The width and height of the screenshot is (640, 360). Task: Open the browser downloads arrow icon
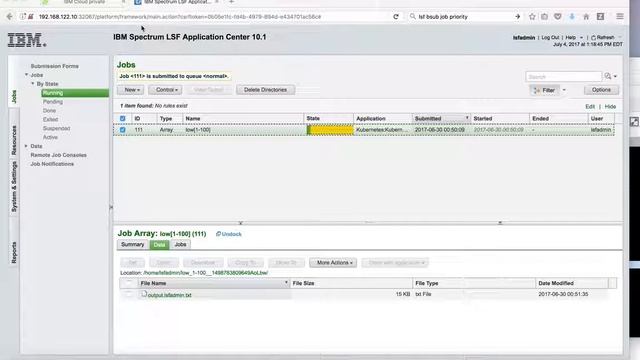pos(572,17)
